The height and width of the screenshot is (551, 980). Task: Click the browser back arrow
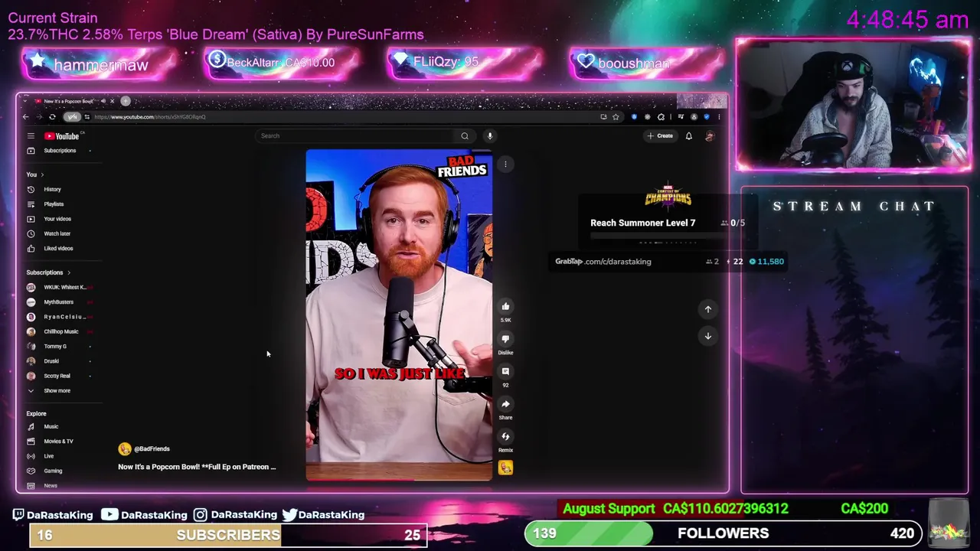[25, 117]
